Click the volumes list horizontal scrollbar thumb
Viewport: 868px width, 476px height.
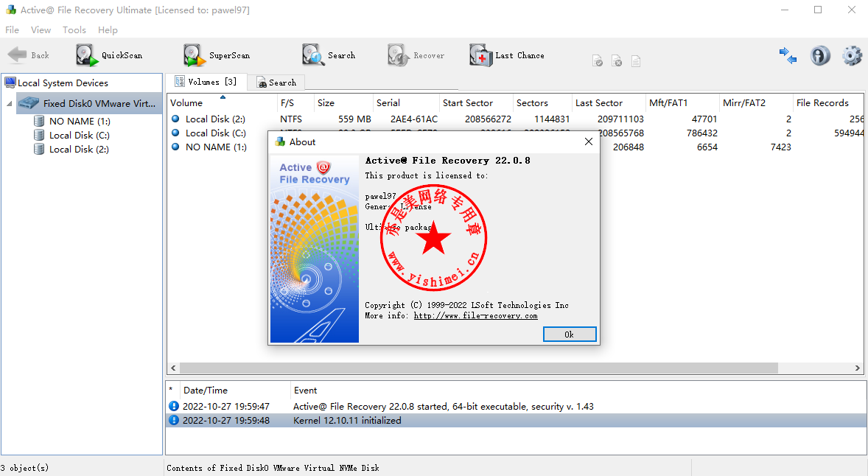[479, 368]
